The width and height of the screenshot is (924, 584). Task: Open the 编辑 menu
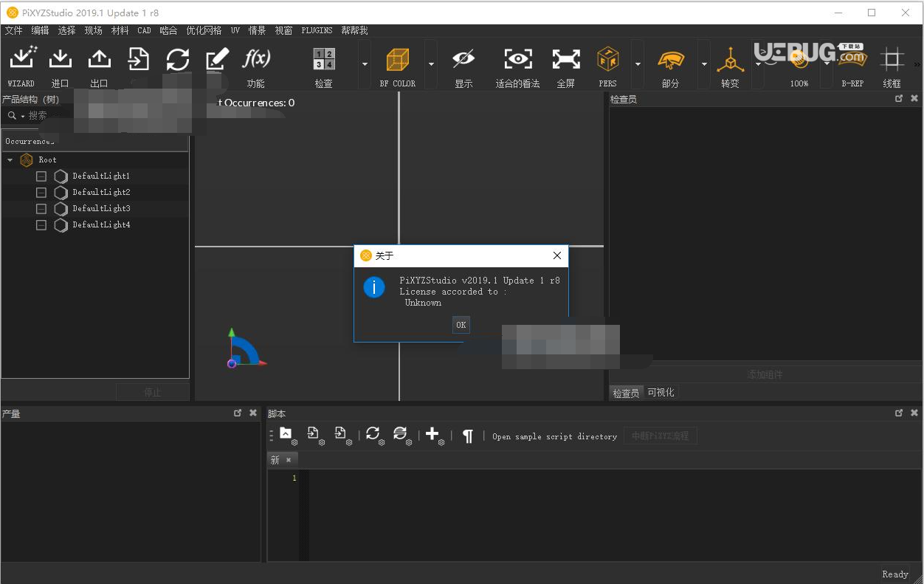click(40, 31)
